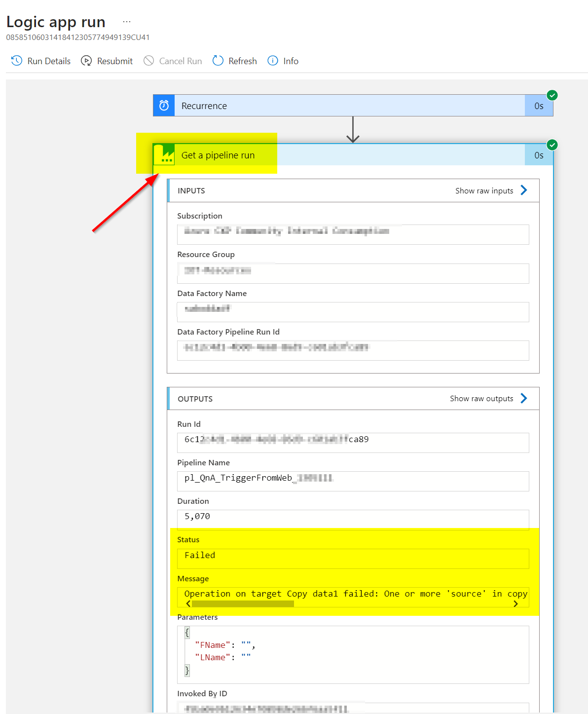Click the Resubmit play icon
This screenshot has width=588, height=714.
86,61
